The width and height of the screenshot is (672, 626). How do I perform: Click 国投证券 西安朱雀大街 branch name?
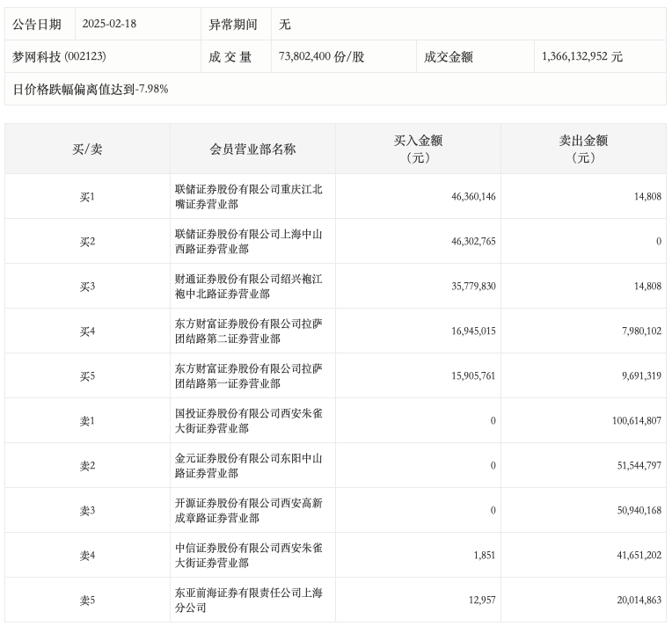pos(249,420)
